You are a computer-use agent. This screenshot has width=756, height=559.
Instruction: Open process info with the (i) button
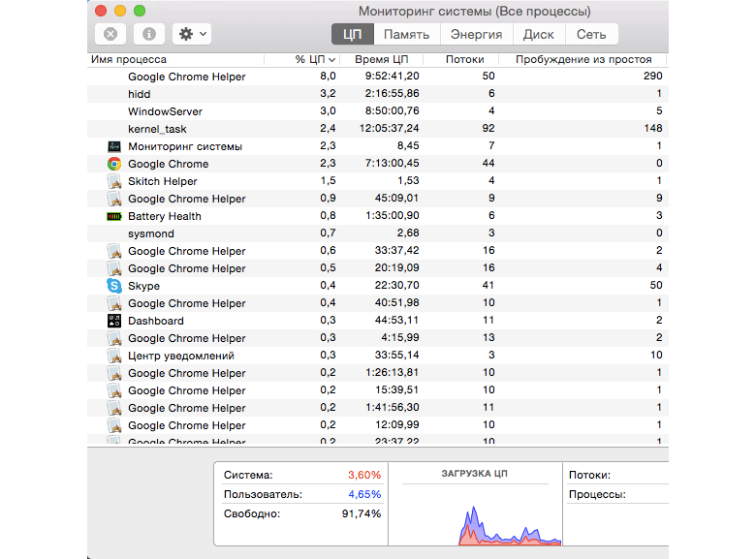click(x=149, y=34)
